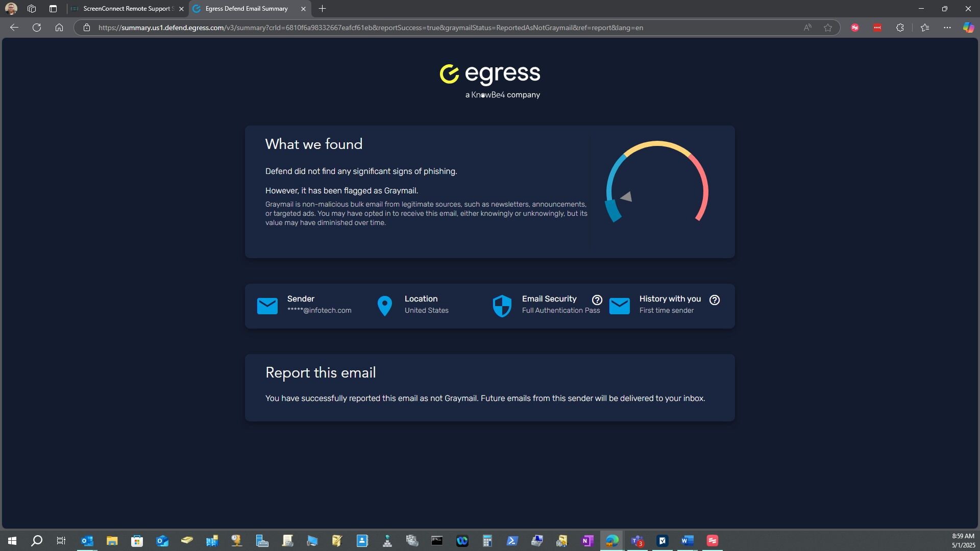Click the egress logo
The width and height of the screenshot is (980, 551).
coord(490,81)
